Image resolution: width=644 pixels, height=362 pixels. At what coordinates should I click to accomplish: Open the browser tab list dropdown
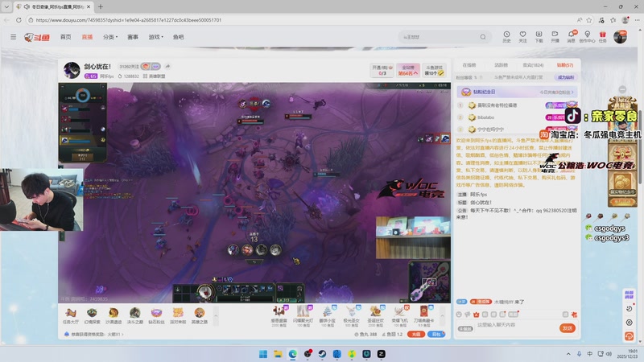[x=6, y=6]
